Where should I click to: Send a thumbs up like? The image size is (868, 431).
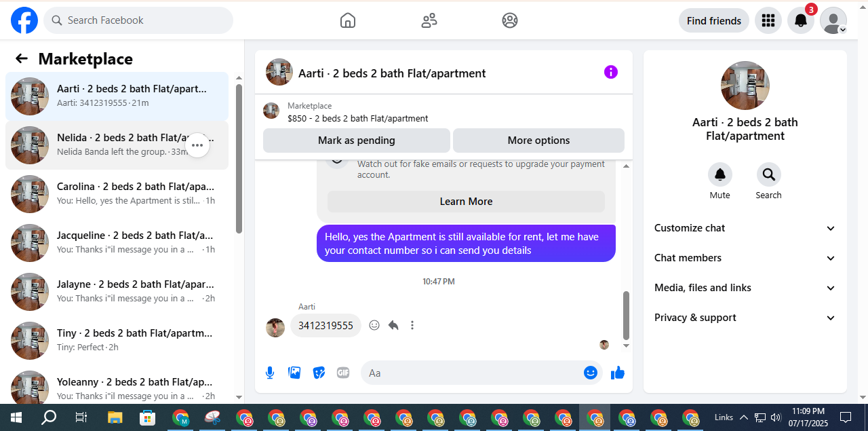click(617, 373)
